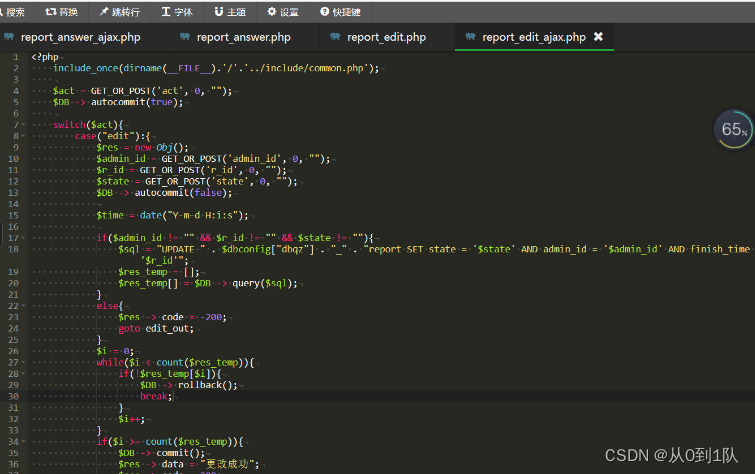
Task: Switch to report_answer_ajax.php tab
Action: 80,37
